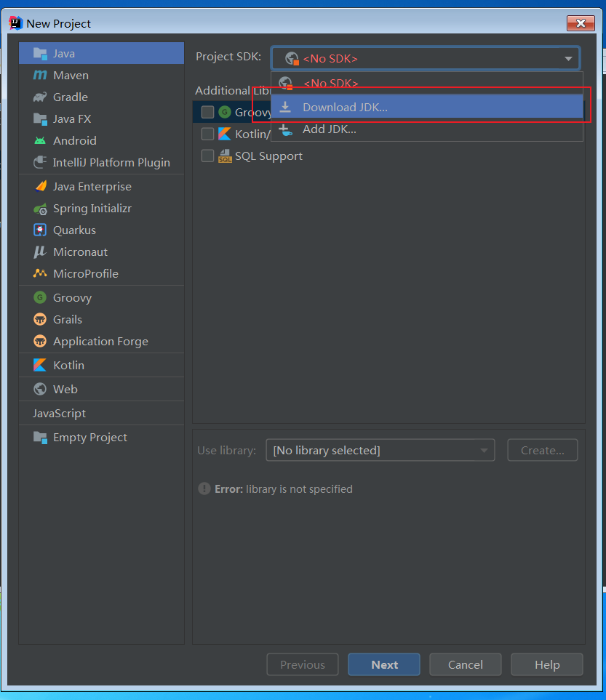The height and width of the screenshot is (700, 606).
Task: Click the Previous button
Action: 303,664
